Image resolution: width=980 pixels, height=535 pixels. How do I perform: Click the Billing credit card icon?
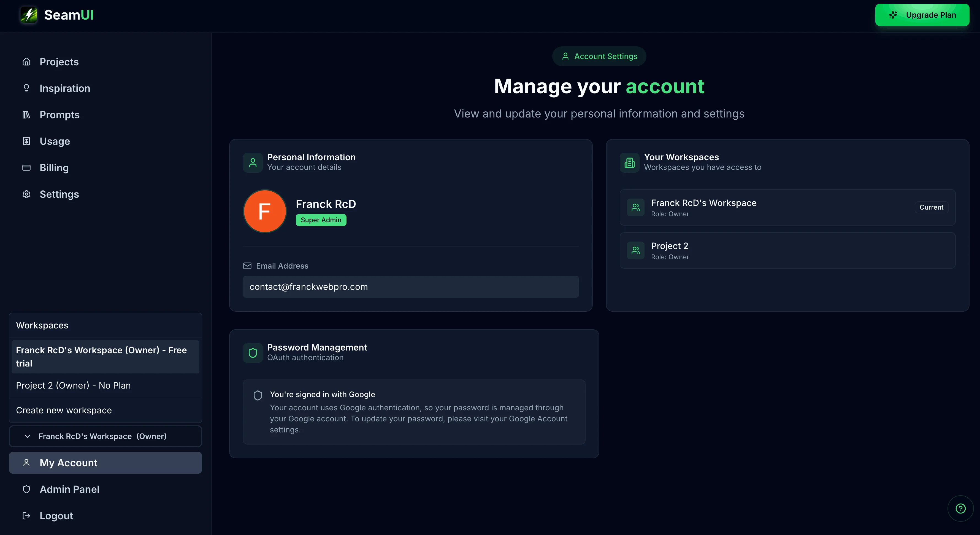point(26,168)
